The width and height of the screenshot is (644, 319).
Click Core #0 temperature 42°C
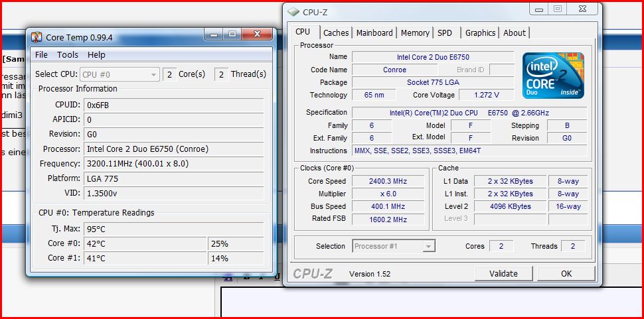(145, 243)
